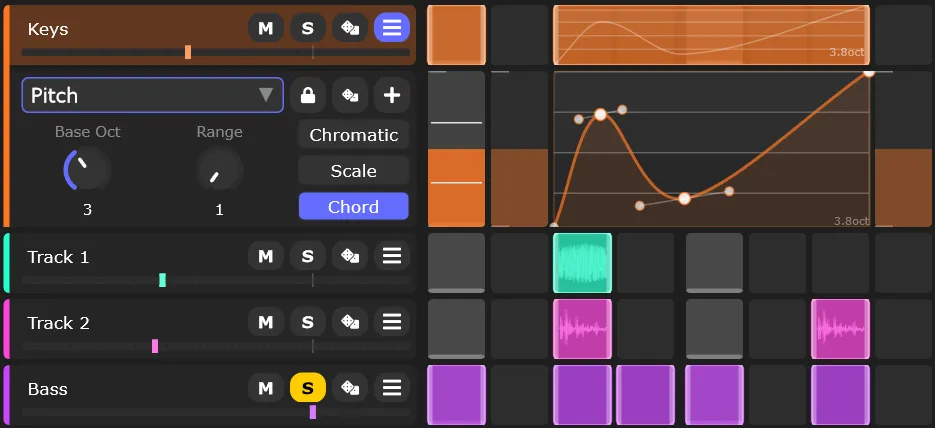Select the Scale pitch mode

pos(354,171)
